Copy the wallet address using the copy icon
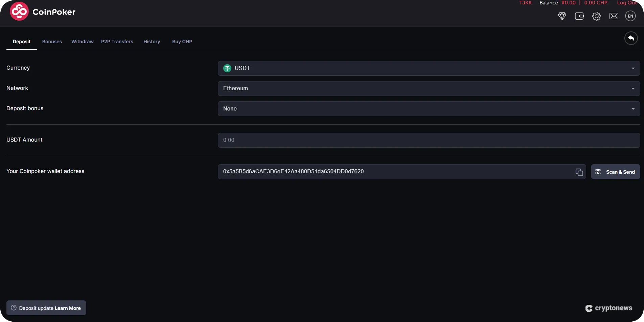The width and height of the screenshot is (644, 322). click(579, 172)
